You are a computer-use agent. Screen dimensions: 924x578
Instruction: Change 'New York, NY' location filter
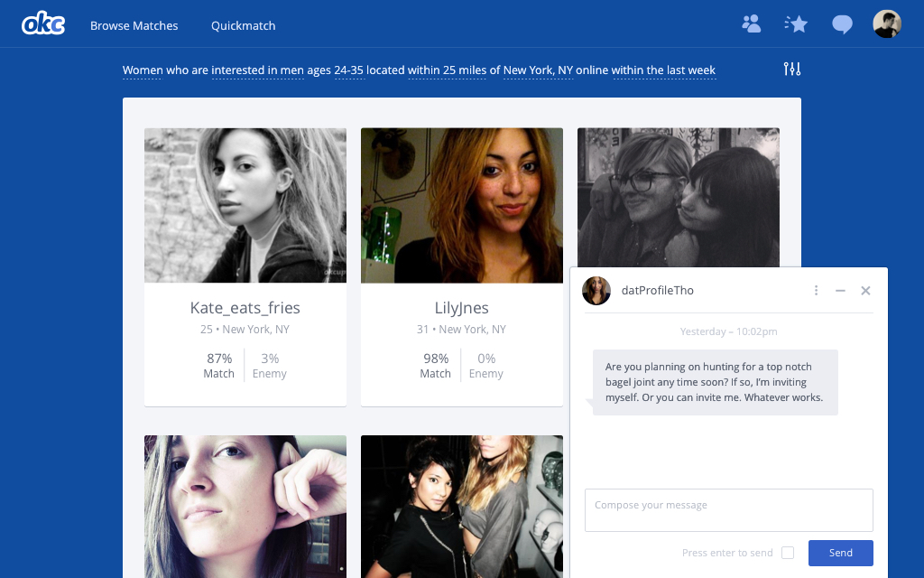click(538, 70)
